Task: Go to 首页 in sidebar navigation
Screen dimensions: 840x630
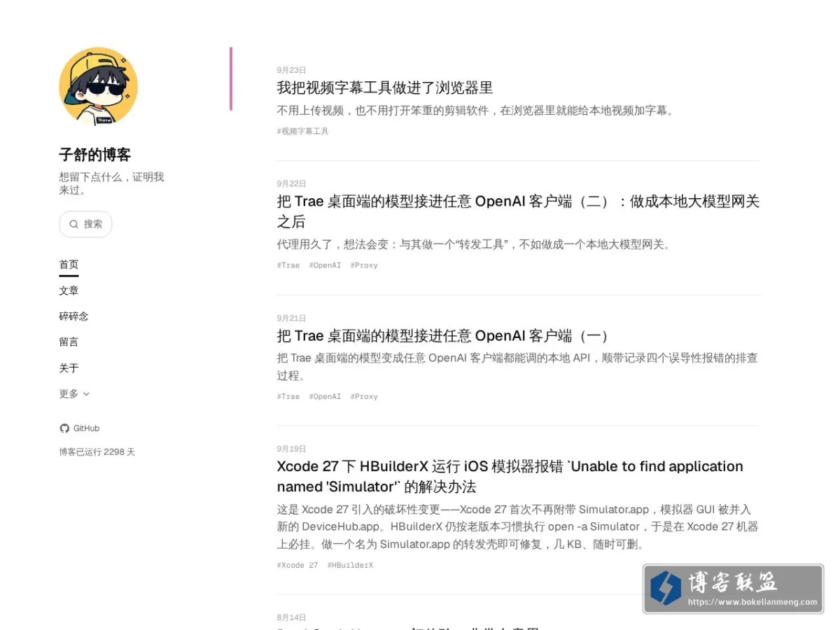Action: [x=69, y=265]
